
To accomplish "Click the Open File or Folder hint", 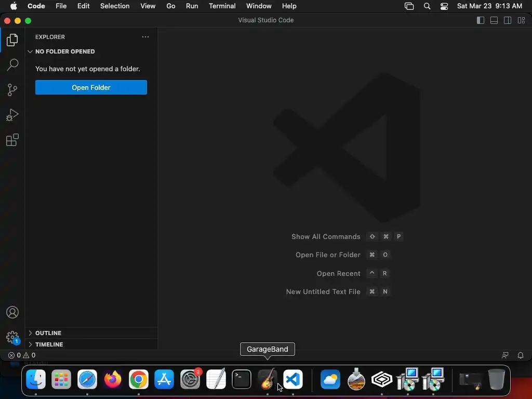I will point(343,255).
